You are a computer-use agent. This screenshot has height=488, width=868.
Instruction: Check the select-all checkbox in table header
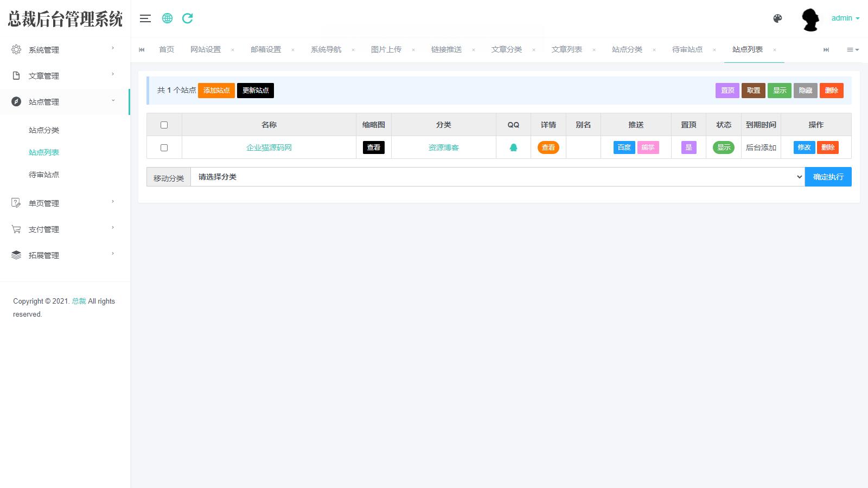164,125
